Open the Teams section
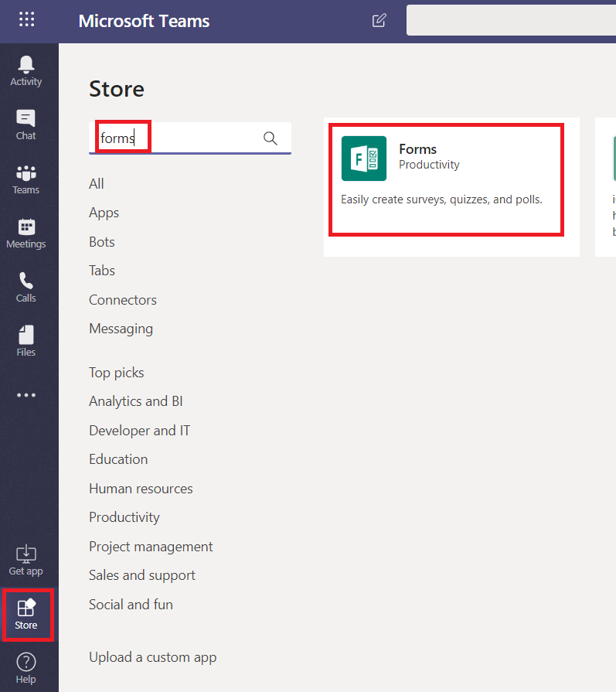This screenshot has height=692, width=616. click(x=26, y=179)
